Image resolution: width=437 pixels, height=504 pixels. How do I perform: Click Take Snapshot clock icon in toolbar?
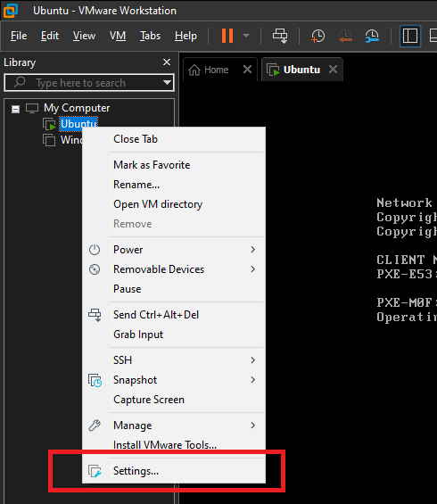pyautogui.click(x=317, y=36)
